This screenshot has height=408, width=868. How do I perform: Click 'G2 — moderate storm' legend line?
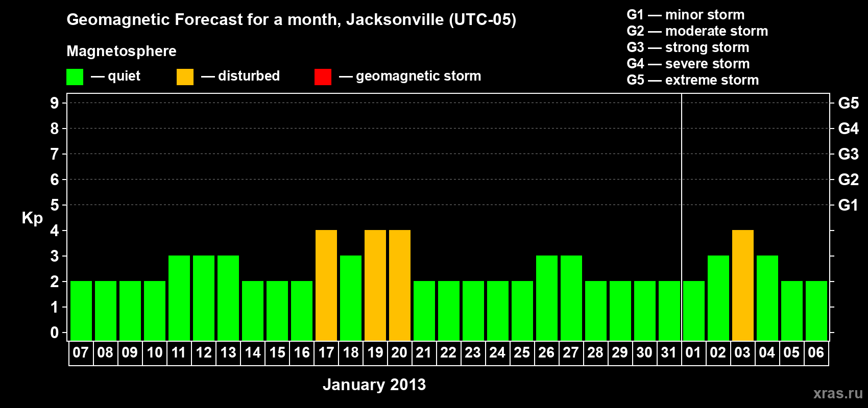click(697, 31)
